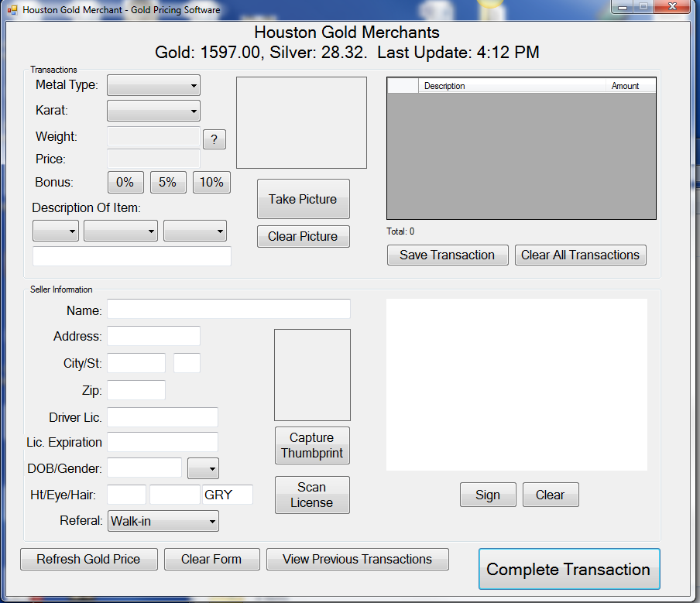Click Save Transaction
Viewport: 700px width, 603px height.
tap(448, 255)
